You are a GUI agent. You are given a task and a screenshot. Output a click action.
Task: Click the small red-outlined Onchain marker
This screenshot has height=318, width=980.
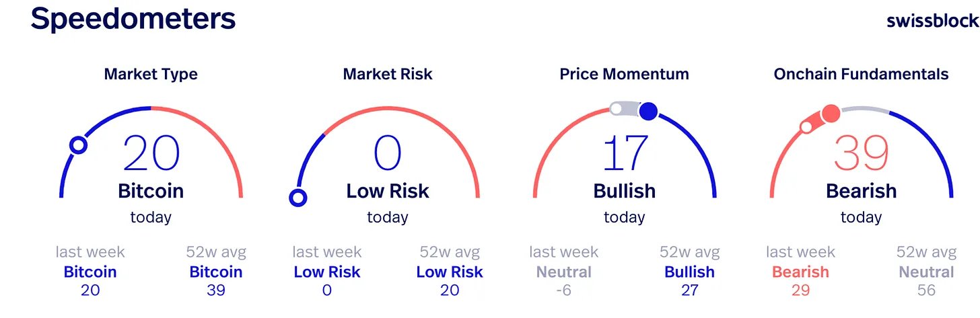click(806, 126)
